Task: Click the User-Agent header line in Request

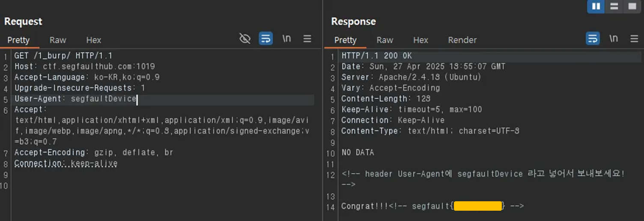Action: 75,99
